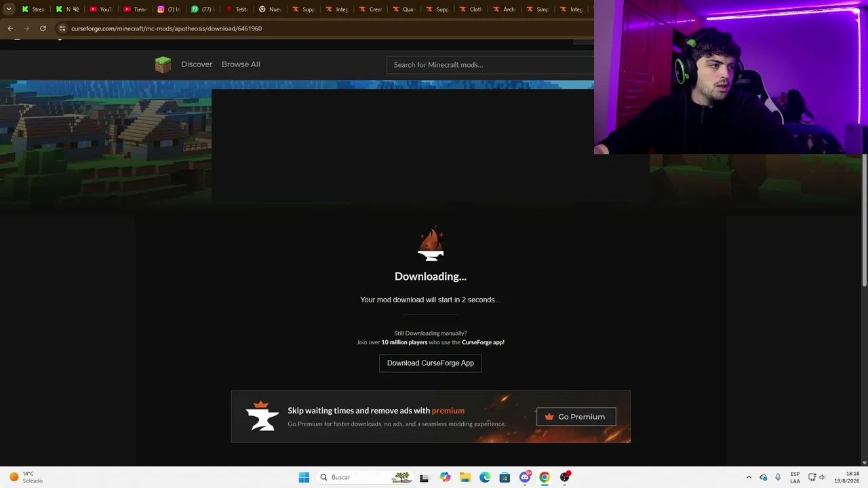Switch to the Nueva pestaña tab

click(271, 9)
